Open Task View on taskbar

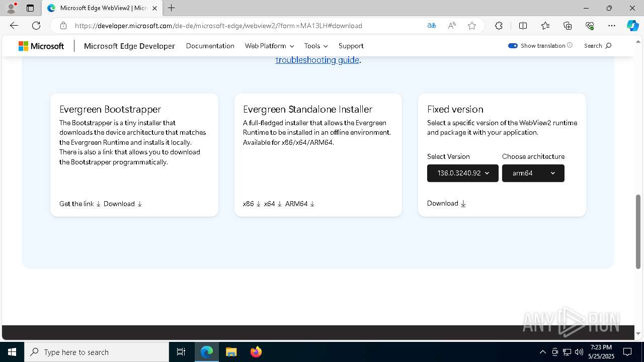coord(181,352)
